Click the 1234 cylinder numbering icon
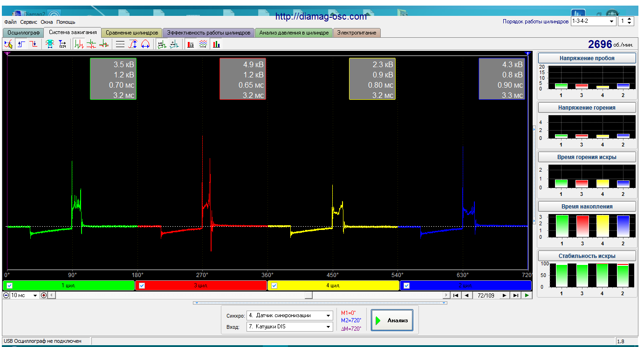Viewport: 644px width, 347px height. coord(62,44)
